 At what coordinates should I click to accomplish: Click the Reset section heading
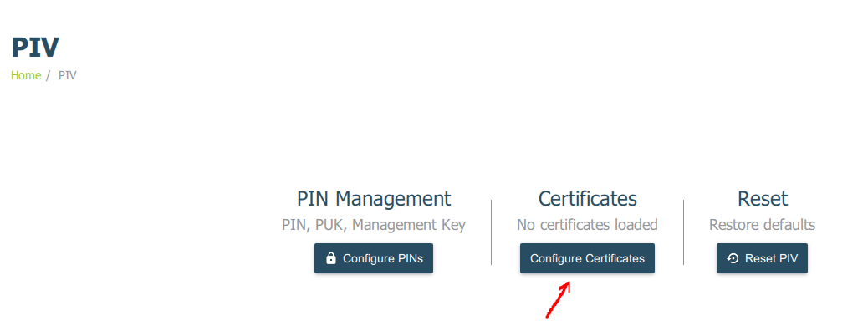(763, 199)
